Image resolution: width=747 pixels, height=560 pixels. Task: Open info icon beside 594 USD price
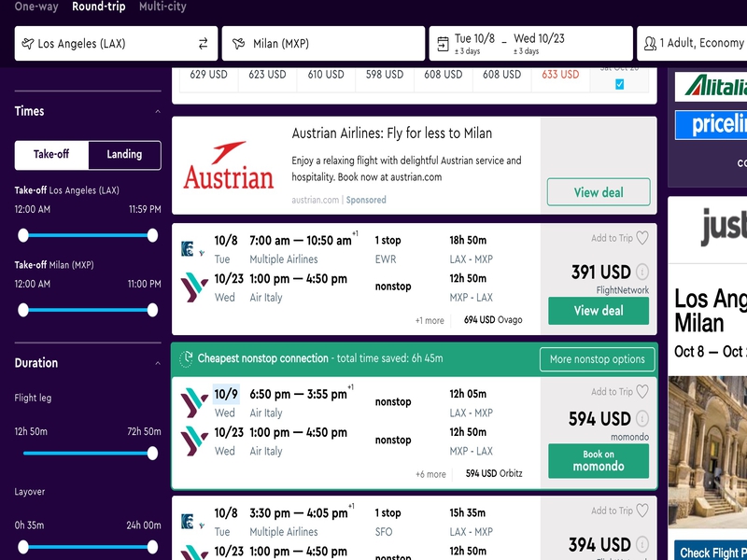642,419
